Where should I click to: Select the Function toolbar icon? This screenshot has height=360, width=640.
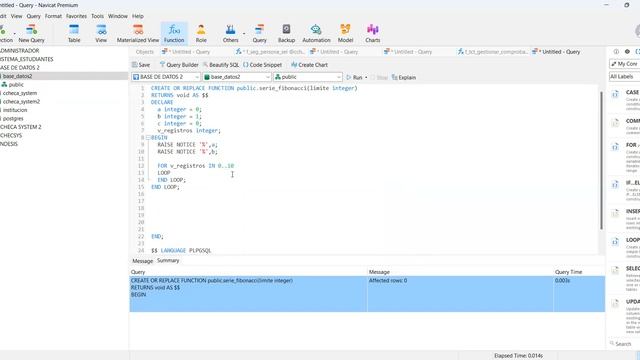coord(174,33)
